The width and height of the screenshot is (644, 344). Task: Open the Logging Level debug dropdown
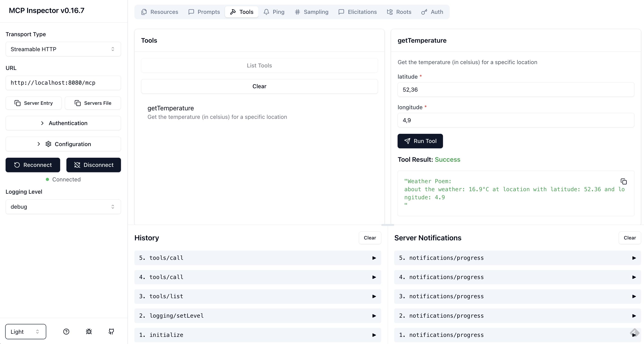(63, 207)
